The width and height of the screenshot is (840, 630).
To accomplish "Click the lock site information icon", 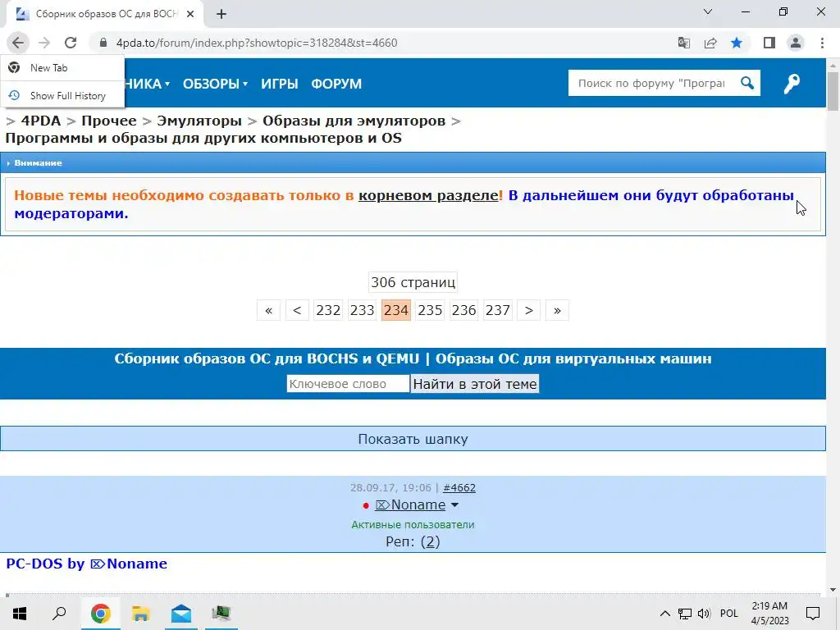I will [103, 43].
